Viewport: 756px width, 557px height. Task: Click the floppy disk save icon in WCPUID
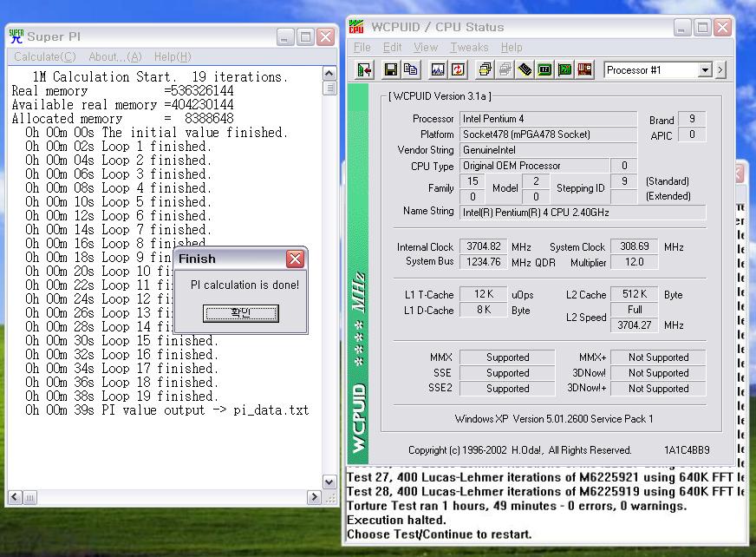(390, 70)
